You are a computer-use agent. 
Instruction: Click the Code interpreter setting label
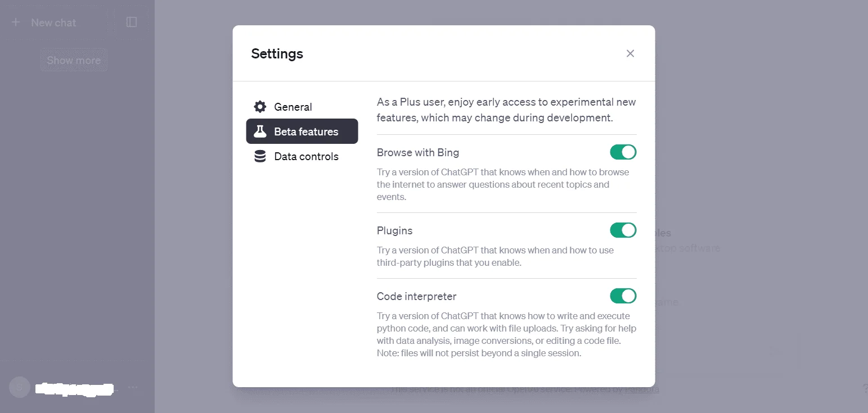[x=417, y=296]
